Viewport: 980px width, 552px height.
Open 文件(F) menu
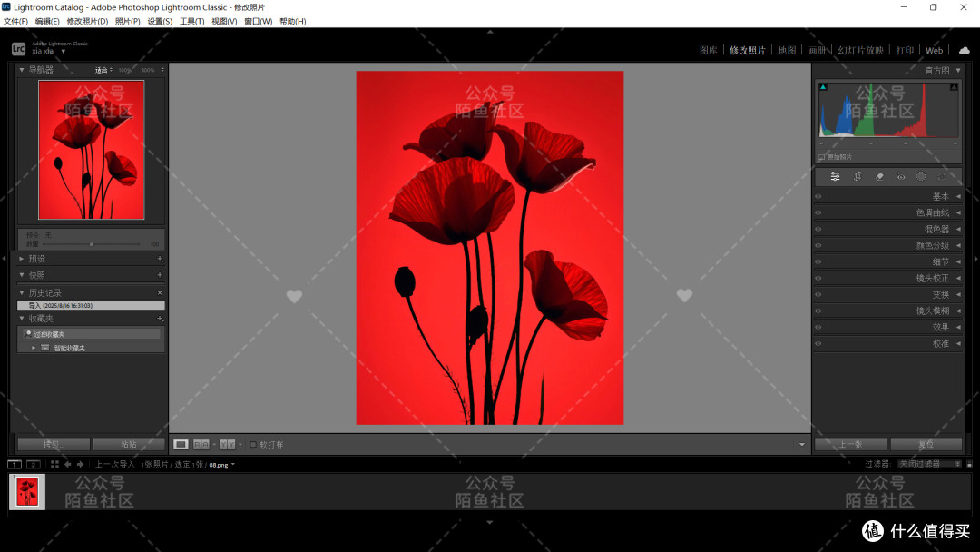pyautogui.click(x=15, y=21)
